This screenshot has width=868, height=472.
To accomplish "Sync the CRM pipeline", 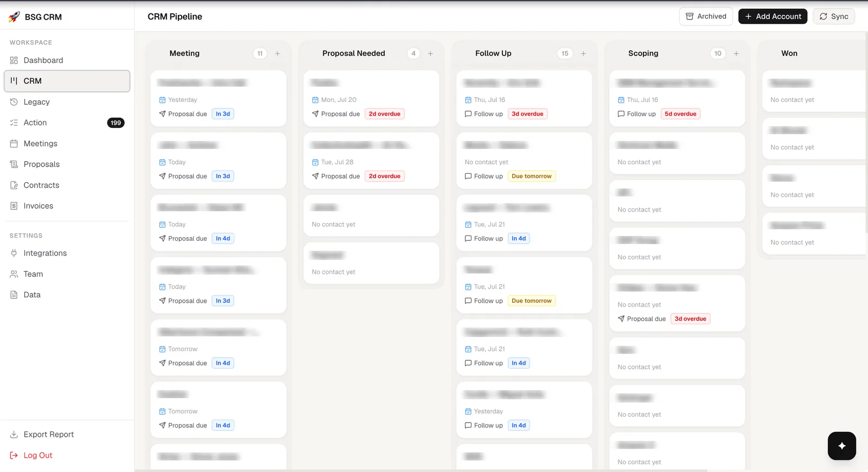I will pyautogui.click(x=834, y=16).
